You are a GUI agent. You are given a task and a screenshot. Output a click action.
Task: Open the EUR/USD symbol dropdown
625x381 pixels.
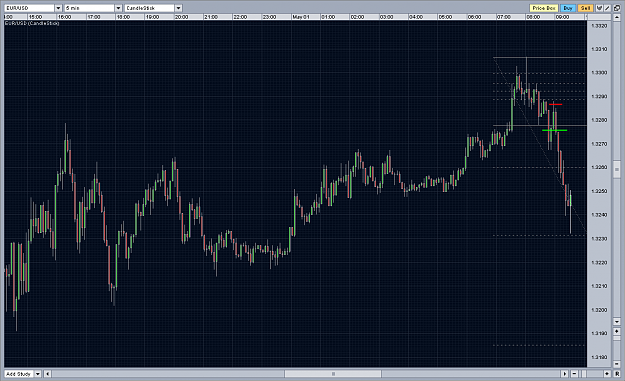tap(58, 8)
